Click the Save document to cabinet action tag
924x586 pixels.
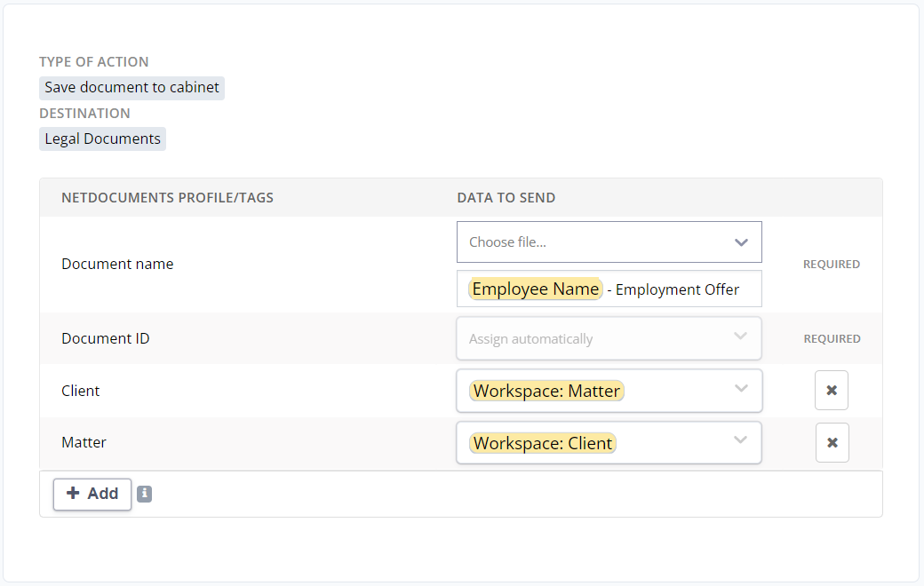[131, 87]
